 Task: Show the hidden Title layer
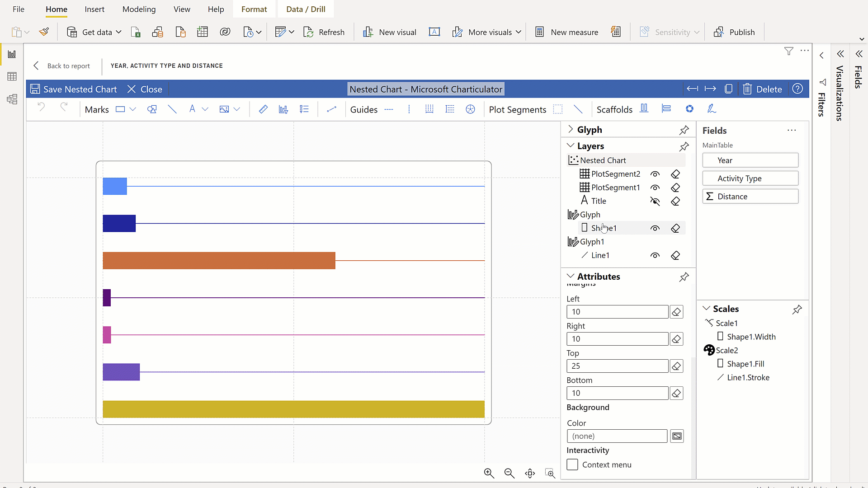click(655, 201)
